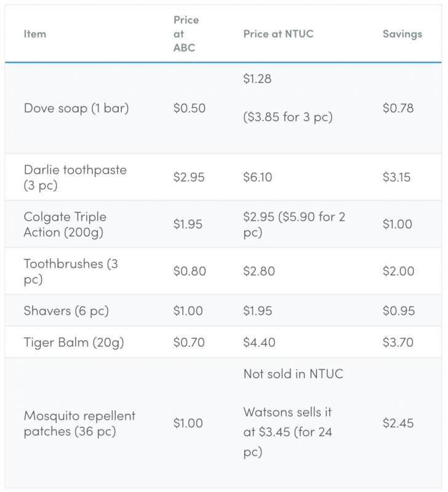Image resolution: width=448 pixels, height=492 pixels.
Task: Select the Tiger Balm (20g) cell
Action: pyautogui.click(x=74, y=342)
